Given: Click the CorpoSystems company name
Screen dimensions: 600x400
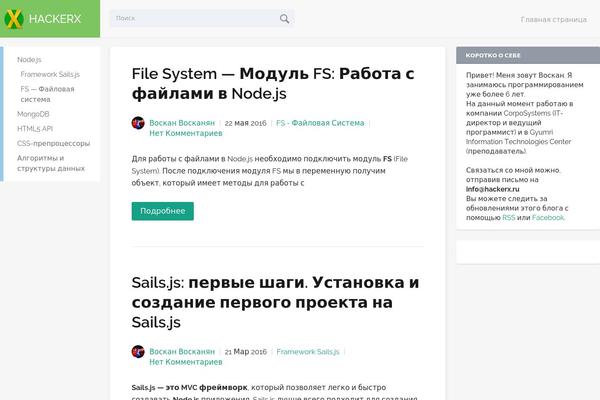Looking at the screenshot, I should [527, 113].
